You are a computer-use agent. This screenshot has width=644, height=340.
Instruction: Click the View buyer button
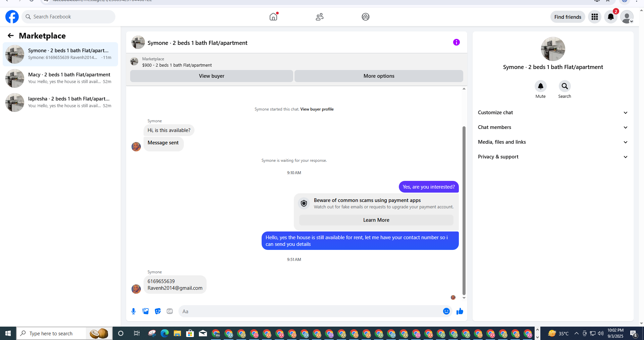[211, 76]
